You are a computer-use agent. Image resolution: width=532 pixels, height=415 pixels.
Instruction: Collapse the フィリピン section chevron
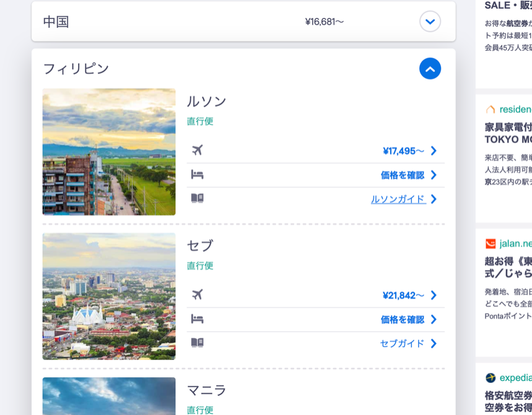pos(430,69)
